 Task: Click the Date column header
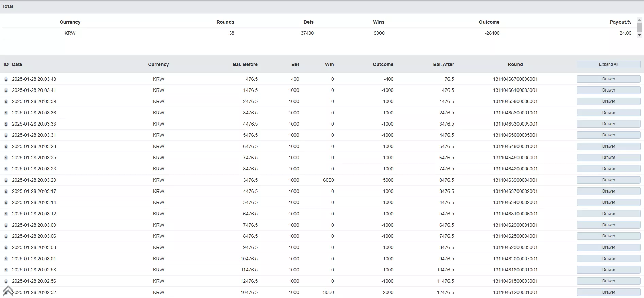point(17,64)
